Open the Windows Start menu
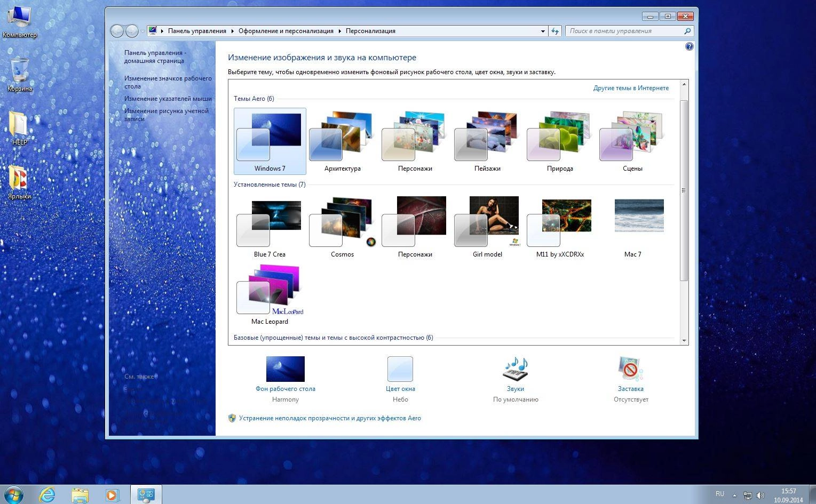The width and height of the screenshot is (816, 504). click(13, 494)
